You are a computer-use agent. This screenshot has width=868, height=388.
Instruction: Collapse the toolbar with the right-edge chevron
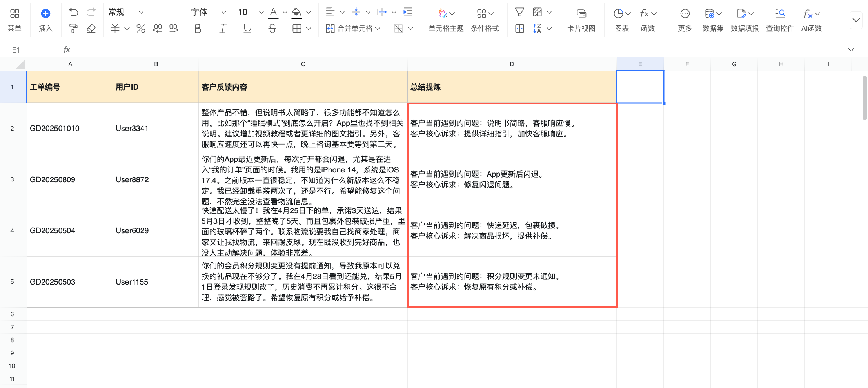click(x=856, y=20)
